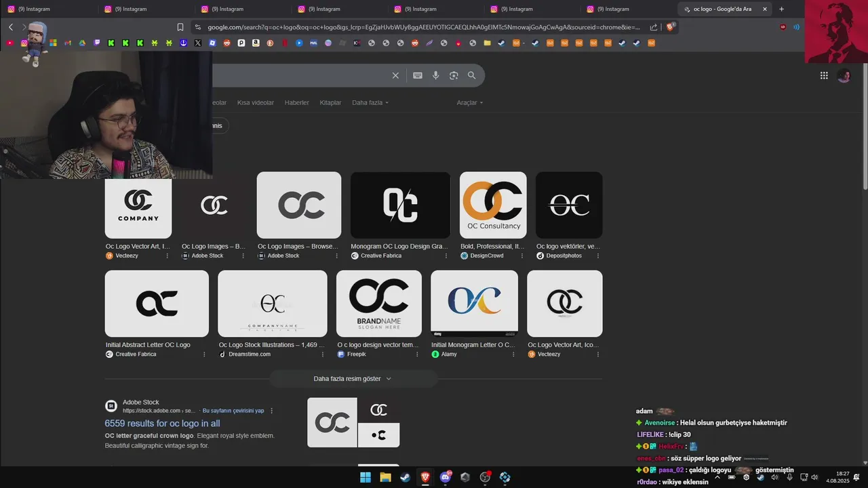Open the Brave Shields lion icon

(x=671, y=27)
